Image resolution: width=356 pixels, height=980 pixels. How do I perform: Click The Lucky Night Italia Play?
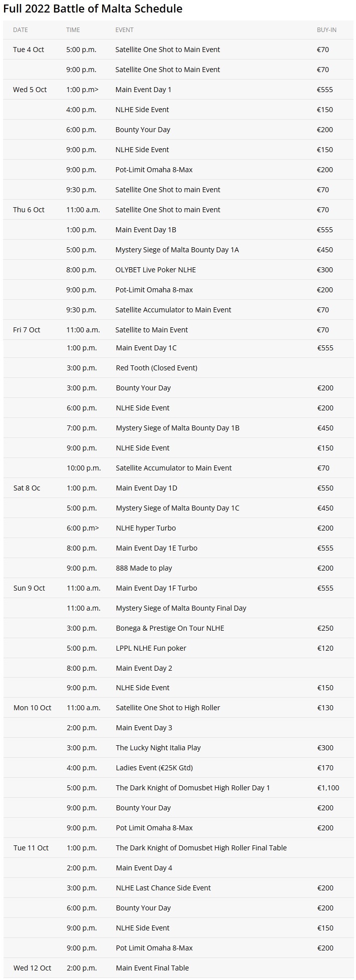tap(158, 748)
